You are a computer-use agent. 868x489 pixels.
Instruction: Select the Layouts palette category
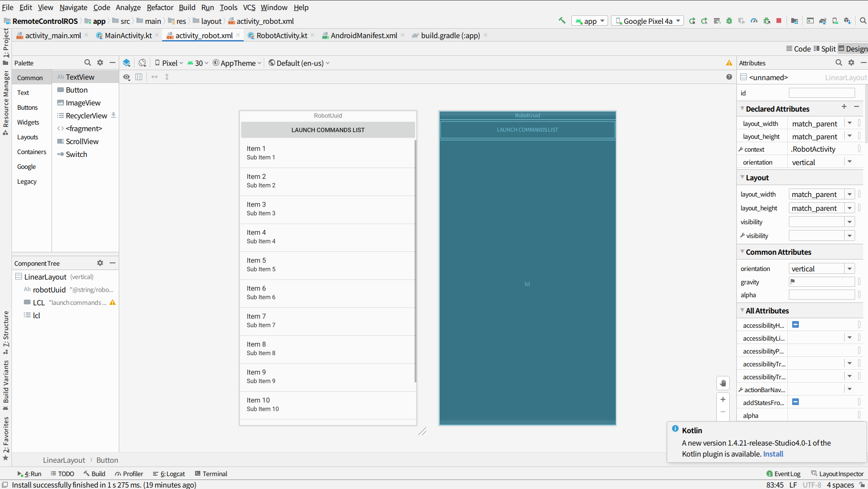(x=28, y=137)
